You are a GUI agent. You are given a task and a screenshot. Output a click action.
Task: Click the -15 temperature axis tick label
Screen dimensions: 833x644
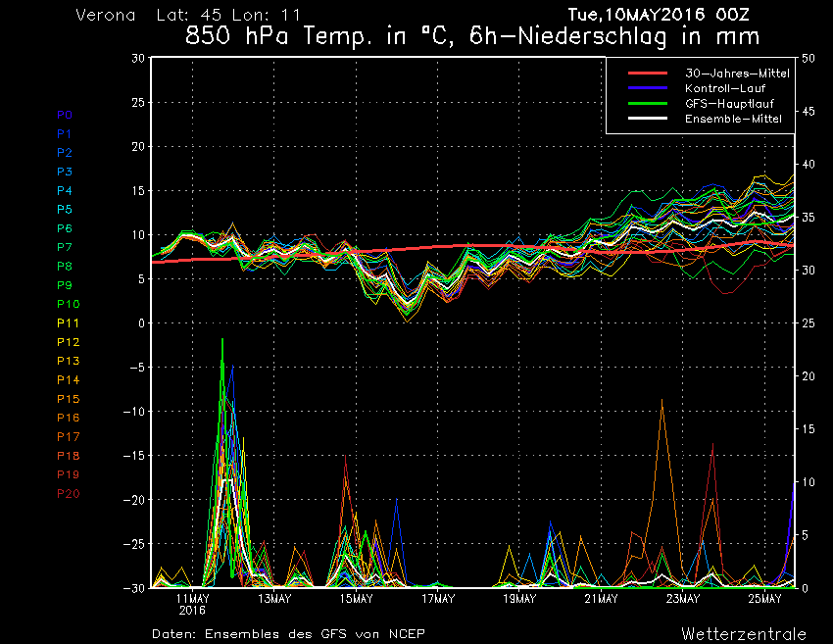[x=134, y=456]
